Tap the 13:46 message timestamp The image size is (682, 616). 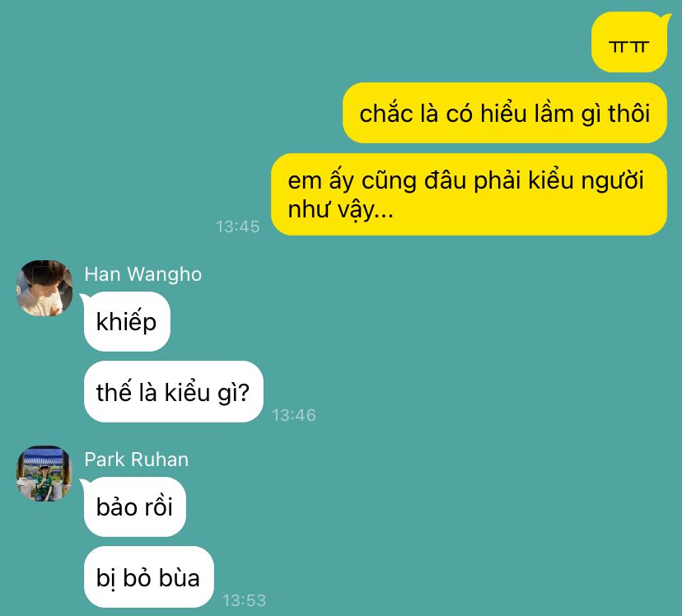[x=294, y=415]
